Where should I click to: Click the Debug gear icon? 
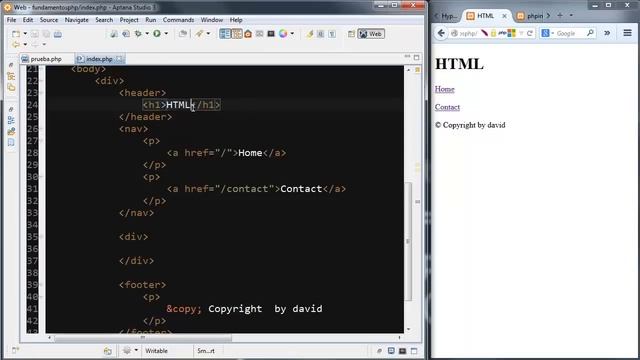pyautogui.click(x=138, y=33)
